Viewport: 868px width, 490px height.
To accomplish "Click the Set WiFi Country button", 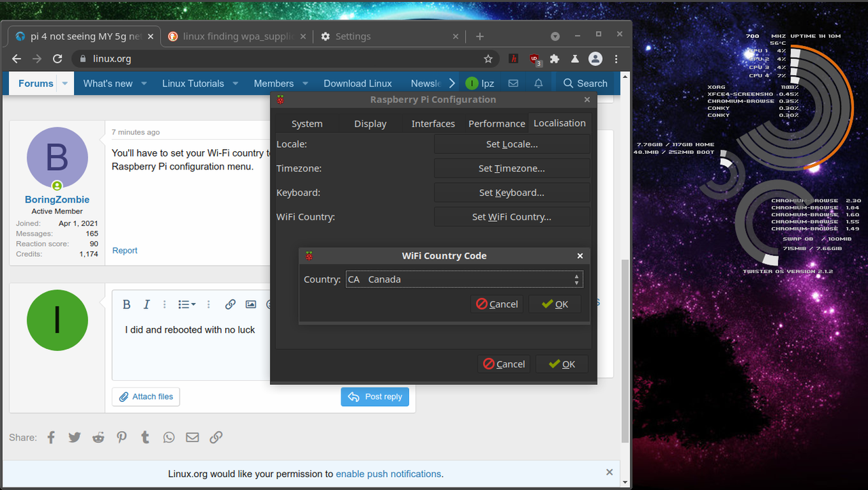I will coord(512,217).
